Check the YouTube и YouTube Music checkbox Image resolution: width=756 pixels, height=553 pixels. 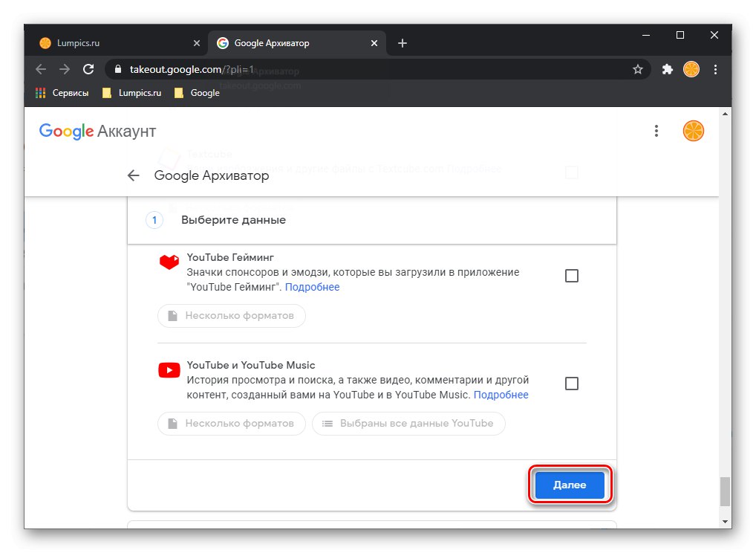coord(571,384)
